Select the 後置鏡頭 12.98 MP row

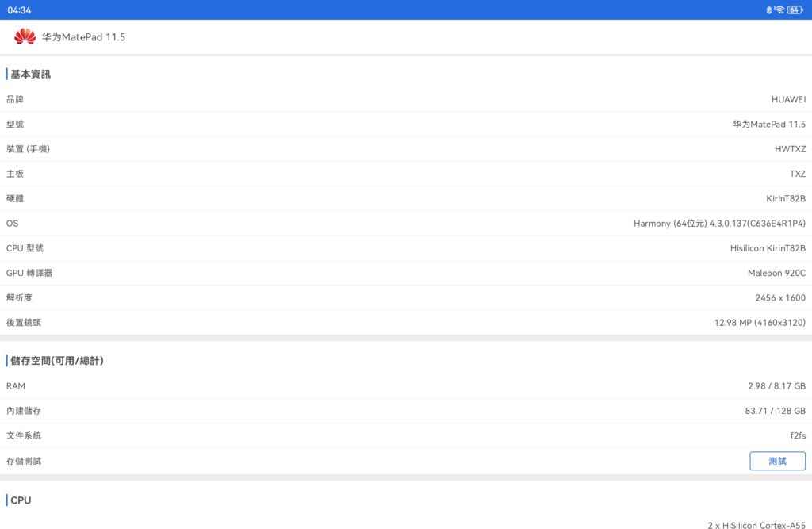click(x=406, y=323)
